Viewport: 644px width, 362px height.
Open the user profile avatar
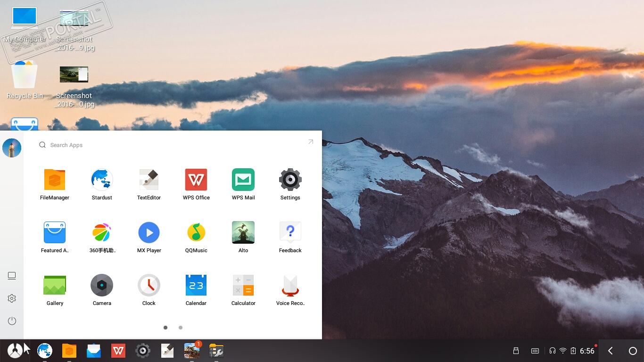tap(12, 148)
